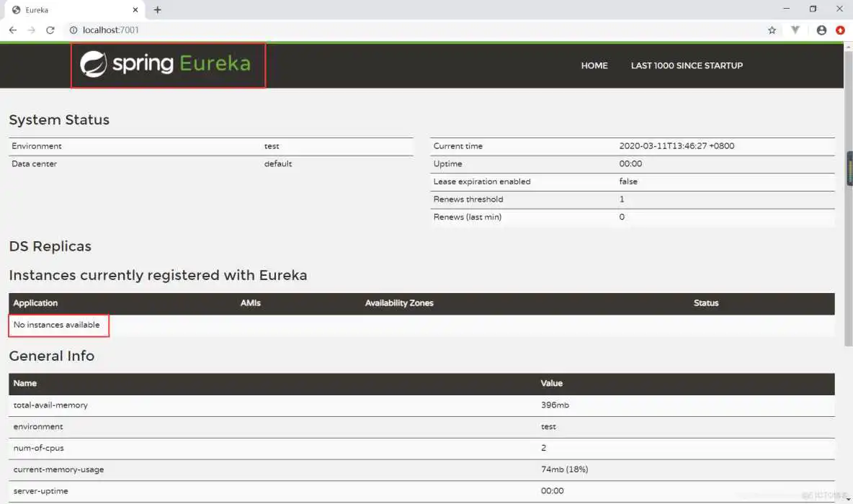The width and height of the screenshot is (853, 504).
Task: Reload the Eureka dashboard page
Action: point(50,30)
